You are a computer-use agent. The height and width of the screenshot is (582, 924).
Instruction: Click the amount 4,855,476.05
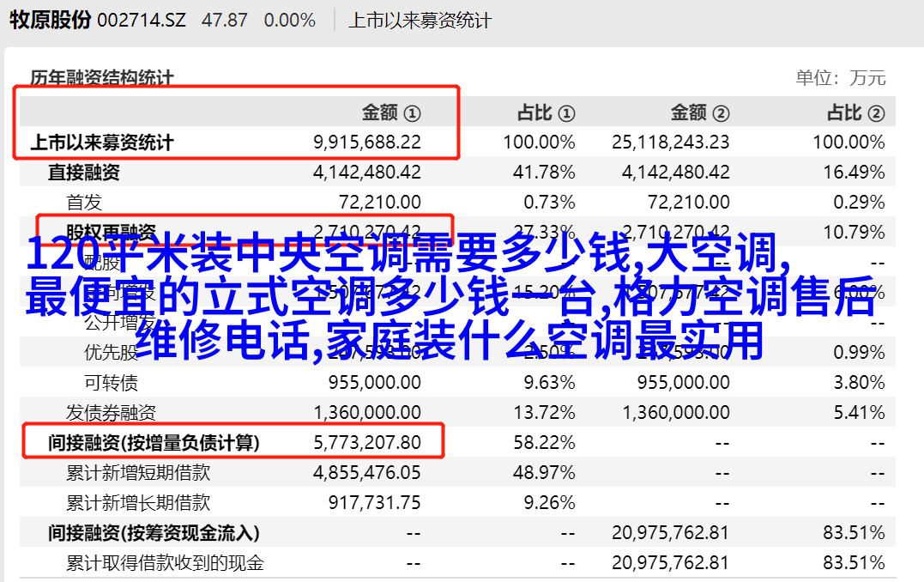[367, 473]
